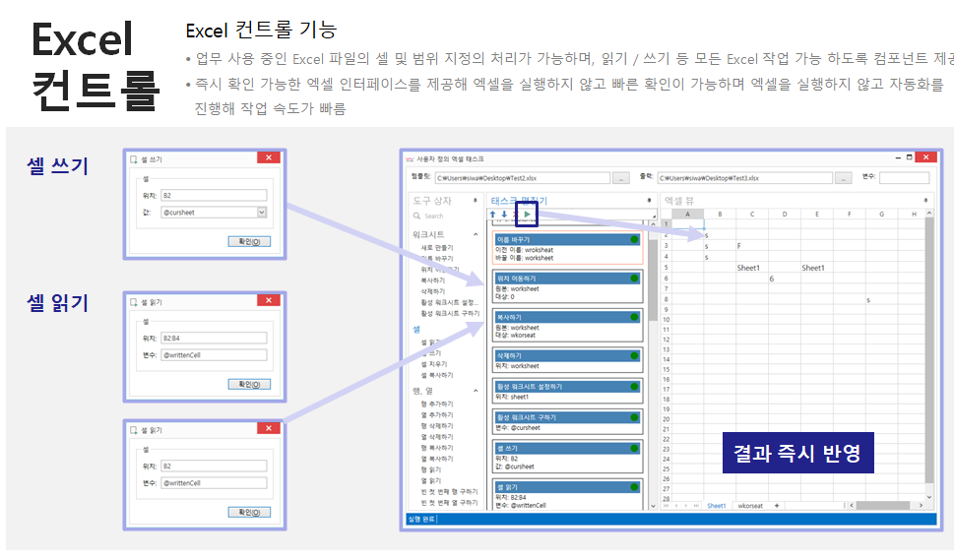Image resolution: width=954 pixels, height=560 pixels.
Task: Select cell C5 containing Sheet1
Action: click(x=752, y=268)
